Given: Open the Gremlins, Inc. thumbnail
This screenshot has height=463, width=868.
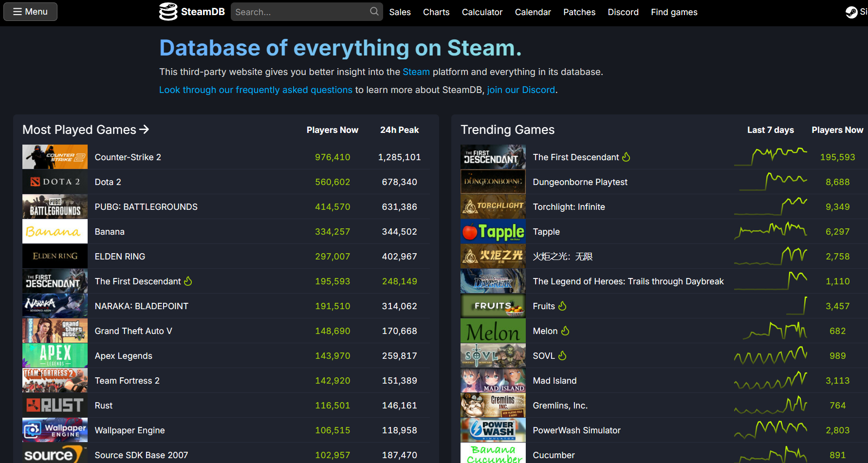Looking at the screenshot, I should pos(493,405).
